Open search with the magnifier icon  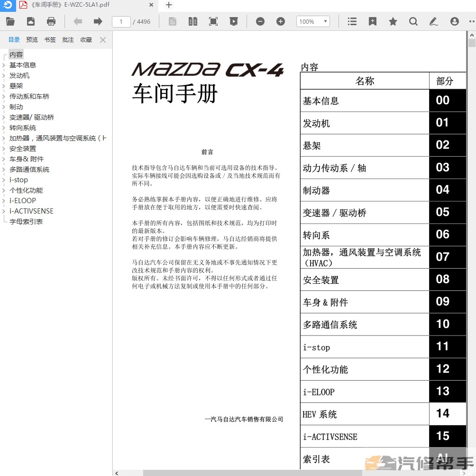click(x=413, y=21)
